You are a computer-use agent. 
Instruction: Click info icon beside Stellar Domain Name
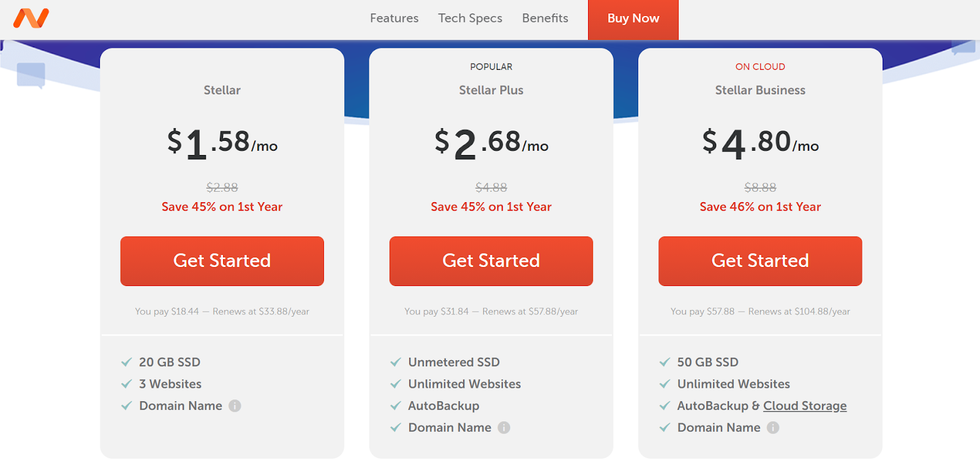[235, 406]
